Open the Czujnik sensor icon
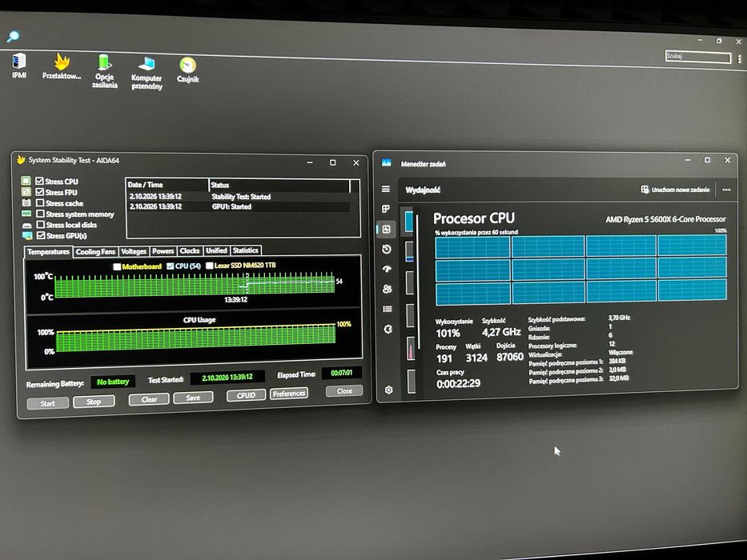Viewport: 747px width, 560px height. coord(187,70)
